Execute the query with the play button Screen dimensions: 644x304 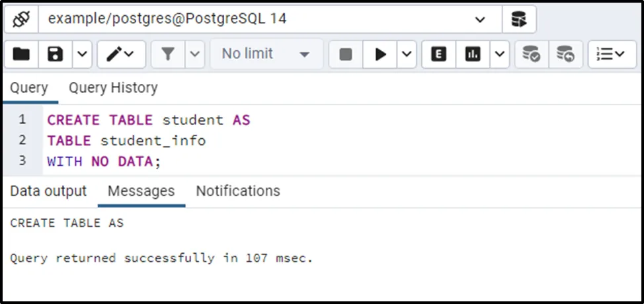coord(380,54)
